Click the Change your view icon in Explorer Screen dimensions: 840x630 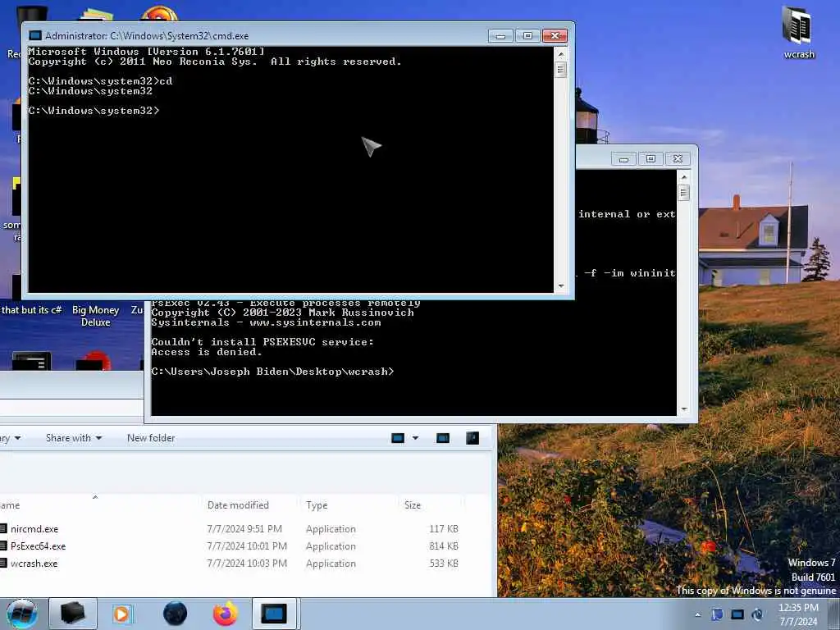click(398, 438)
